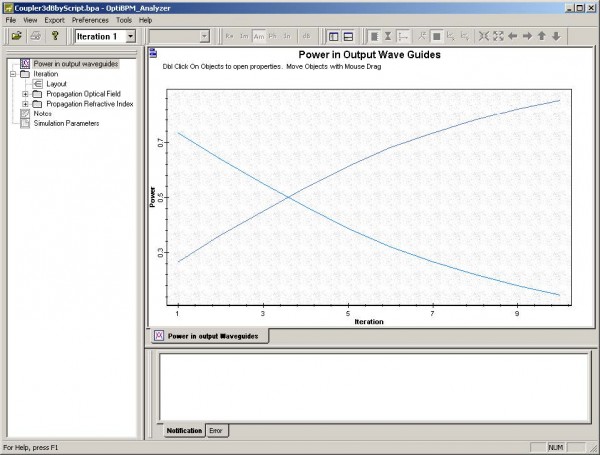This screenshot has height=455, width=600.
Task: Select the Im (imaginary part) toolbar button
Action: click(244, 36)
